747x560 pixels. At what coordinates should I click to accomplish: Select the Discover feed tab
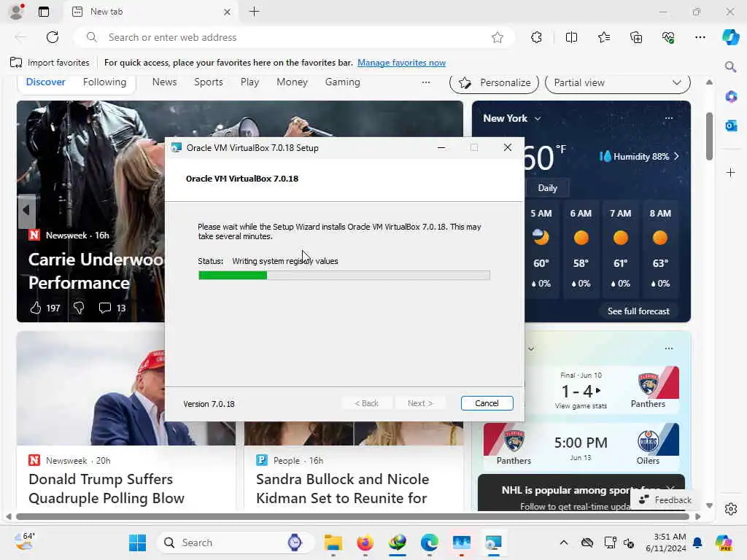tap(45, 82)
